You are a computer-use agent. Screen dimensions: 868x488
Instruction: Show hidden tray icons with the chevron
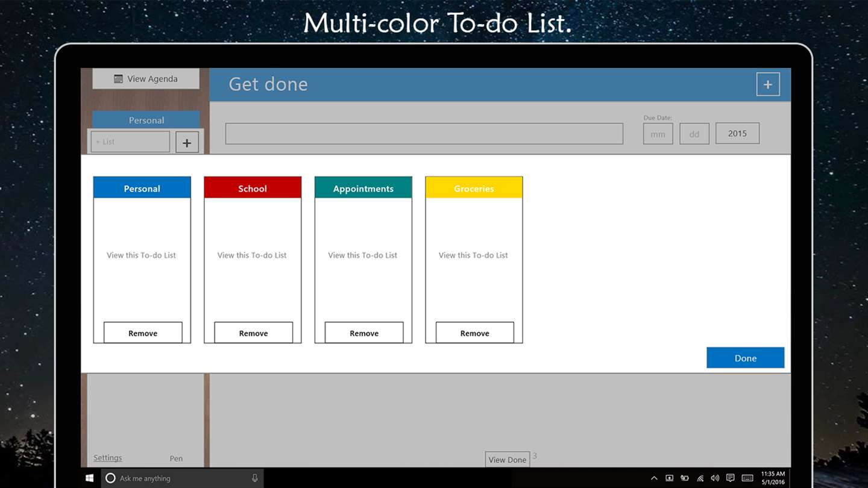(654, 478)
